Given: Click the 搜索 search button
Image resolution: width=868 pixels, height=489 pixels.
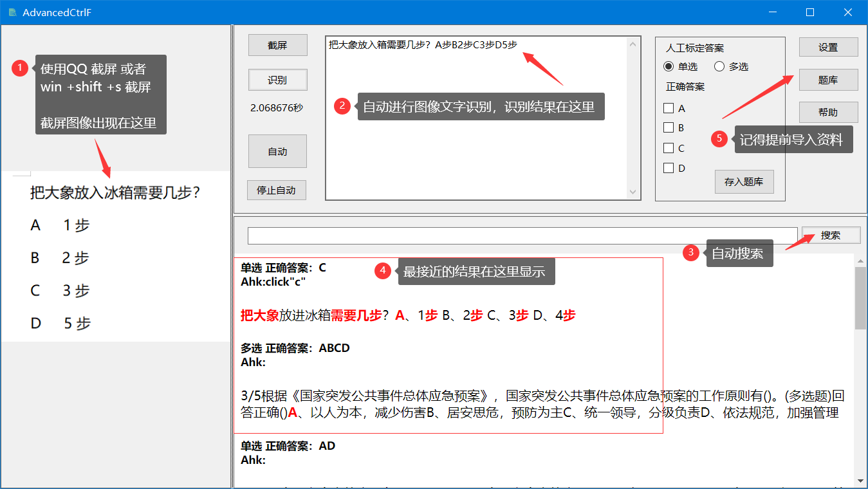Looking at the screenshot, I should coord(831,235).
